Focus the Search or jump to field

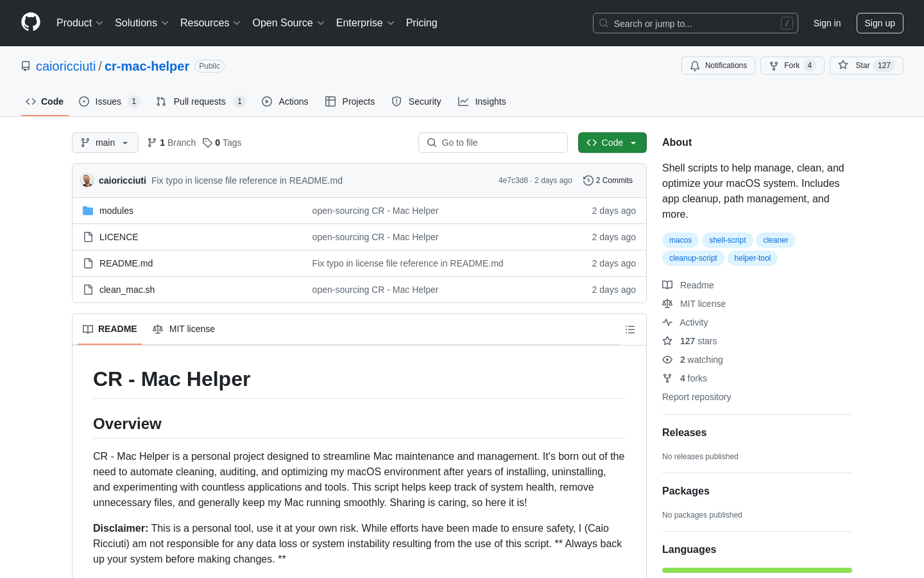click(x=696, y=23)
